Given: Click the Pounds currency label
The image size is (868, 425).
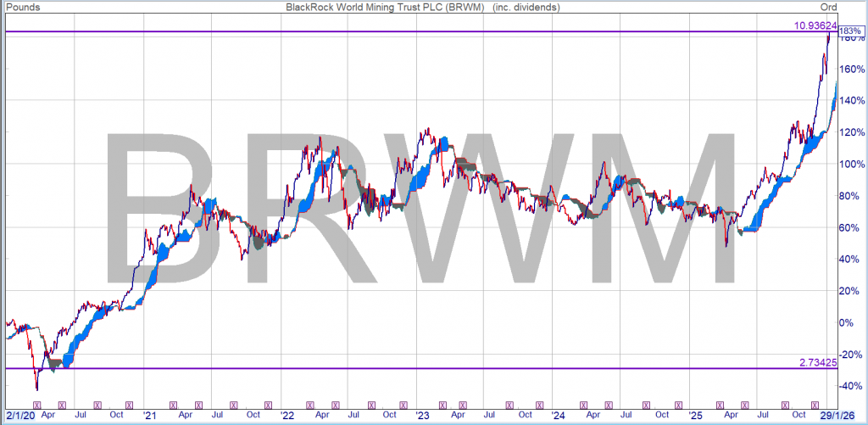Looking at the screenshot, I should point(23,7).
